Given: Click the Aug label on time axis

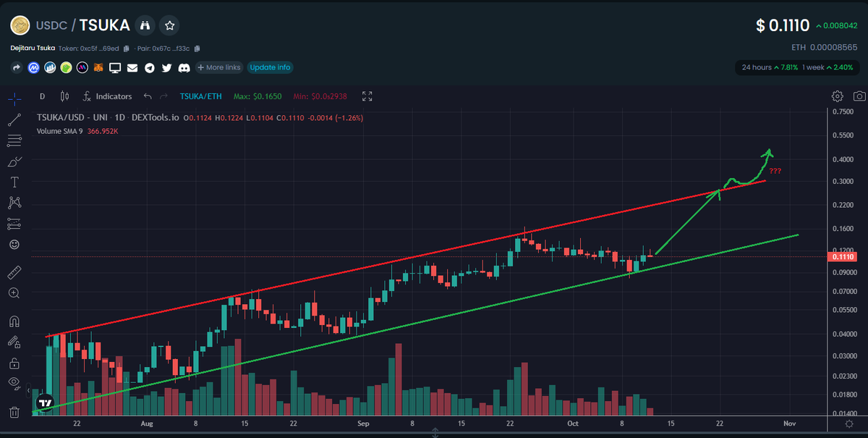Looking at the screenshot, I should point(147,422).
